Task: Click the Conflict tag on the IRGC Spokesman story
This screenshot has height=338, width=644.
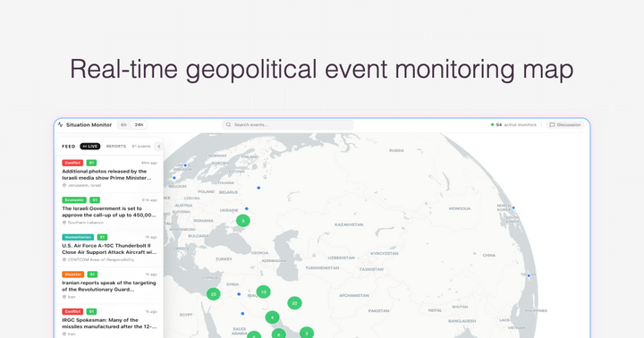Action: click(x=72, y=312)
